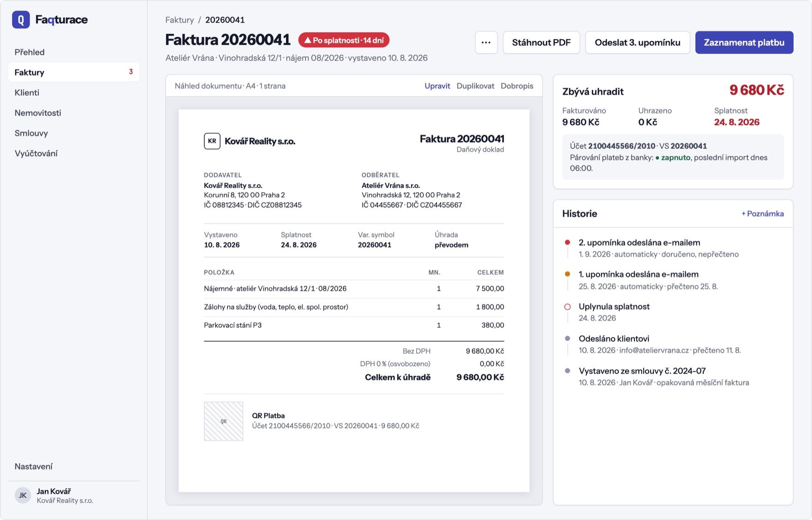Click the green zapnuto pairing status

point(673,158)
